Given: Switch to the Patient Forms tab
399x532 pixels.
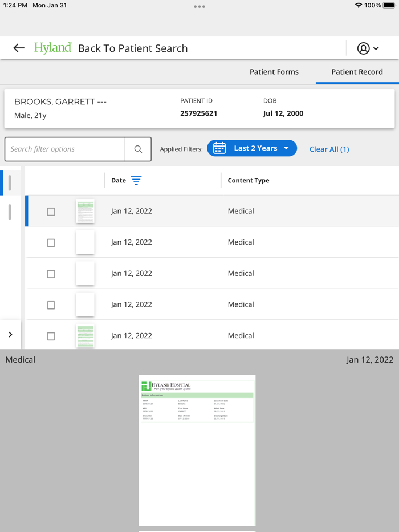Looking at the screenshot, I should pyautogui.click(x=274, y=72).
